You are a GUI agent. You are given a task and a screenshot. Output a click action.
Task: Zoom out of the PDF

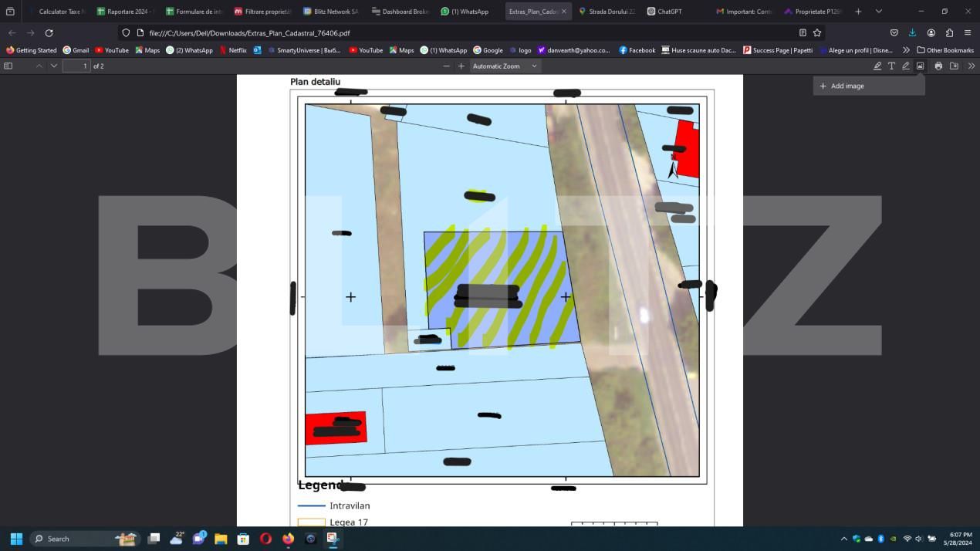tap(446, 66)
